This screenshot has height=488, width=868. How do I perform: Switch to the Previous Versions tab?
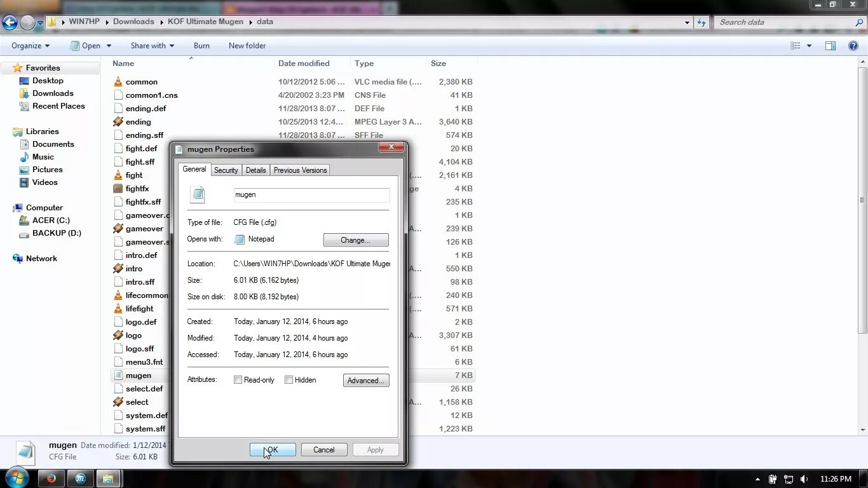coord(300,170)
